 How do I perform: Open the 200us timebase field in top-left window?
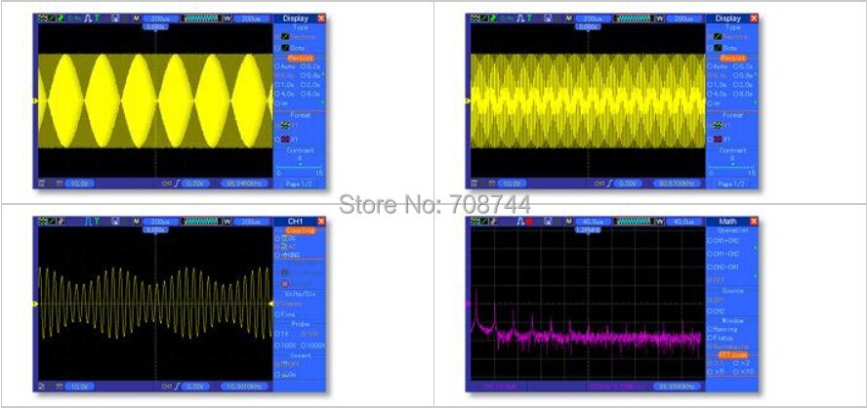click(160, 19)
